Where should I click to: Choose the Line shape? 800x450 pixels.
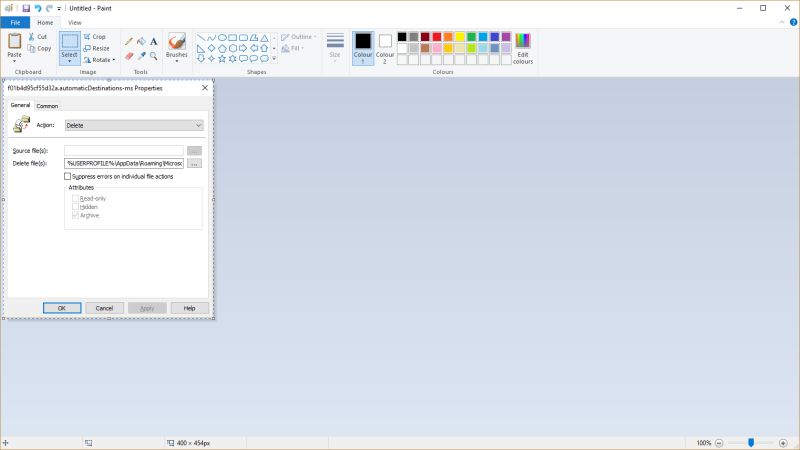point(201,38)
